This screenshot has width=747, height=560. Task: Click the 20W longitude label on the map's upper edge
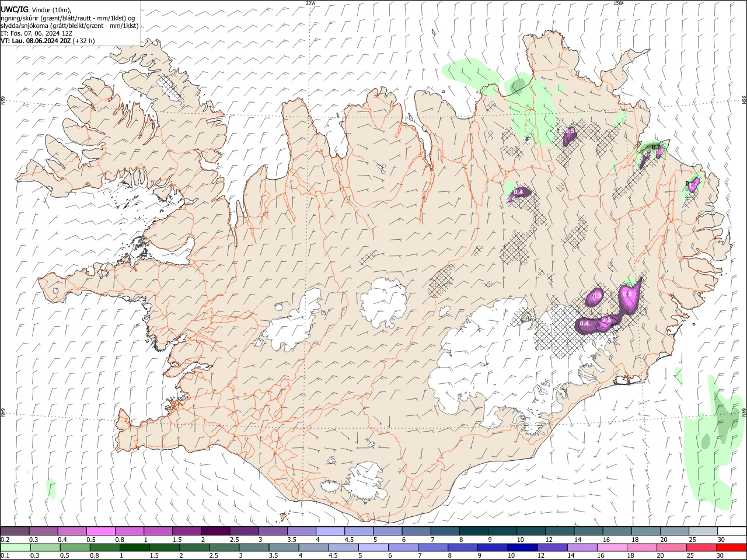point(310,3)
